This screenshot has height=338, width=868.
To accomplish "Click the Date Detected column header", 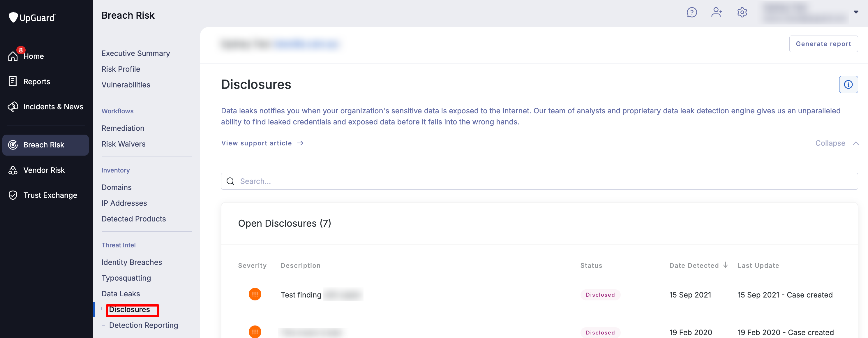I will pos(694,265).
